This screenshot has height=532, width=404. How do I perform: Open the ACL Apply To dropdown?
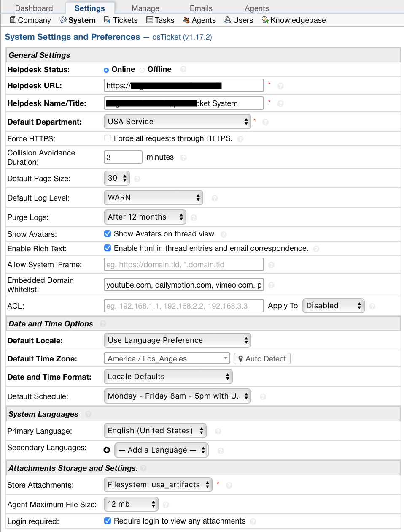(334, 306)
